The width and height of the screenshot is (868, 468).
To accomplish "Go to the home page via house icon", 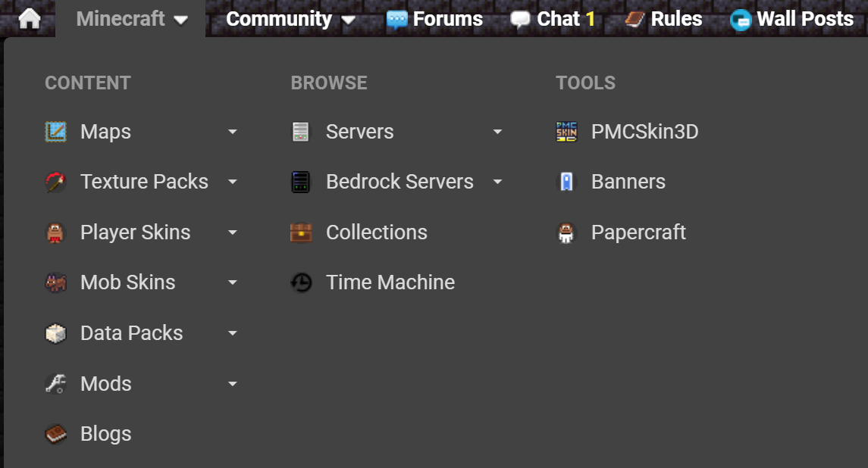I will 30,19.
